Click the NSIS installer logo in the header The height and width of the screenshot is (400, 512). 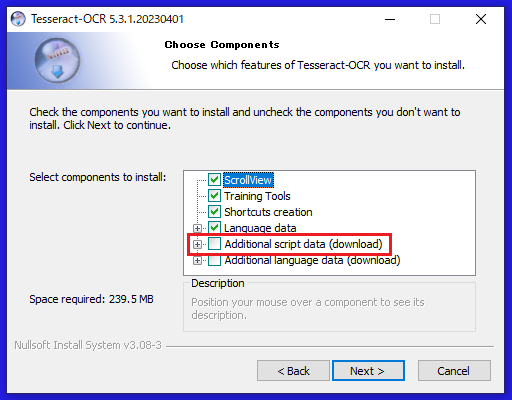click(57, 60)
